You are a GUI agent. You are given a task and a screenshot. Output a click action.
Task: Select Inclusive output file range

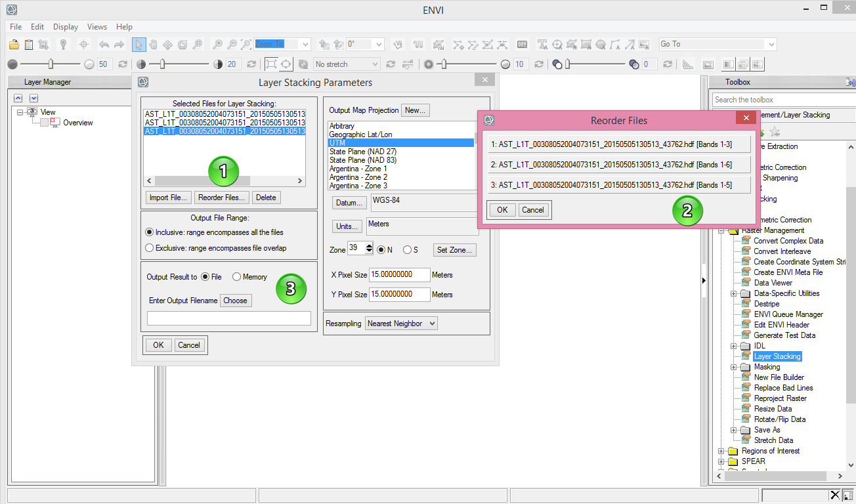point(150,232)
